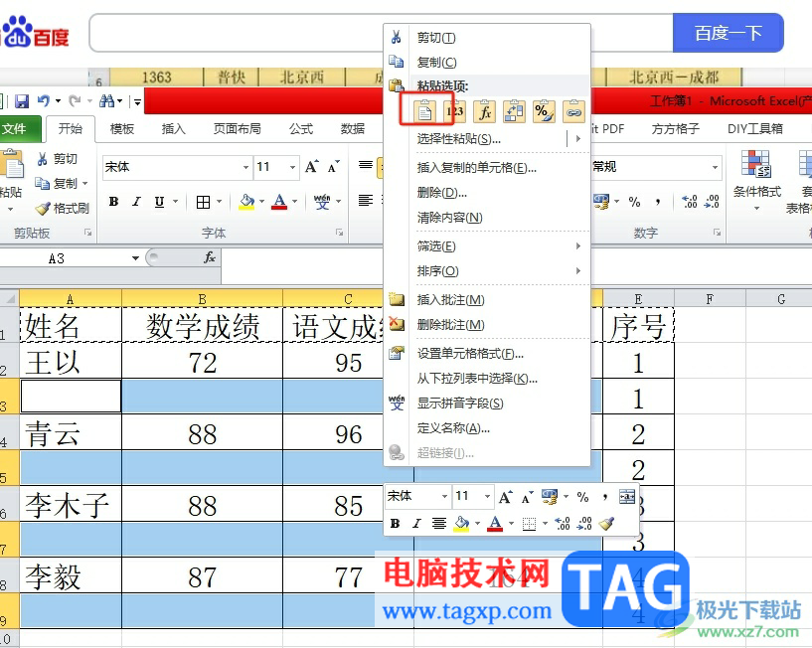
Task: Click the ribbon Paste clipboard icon
Action: (14, 164)
